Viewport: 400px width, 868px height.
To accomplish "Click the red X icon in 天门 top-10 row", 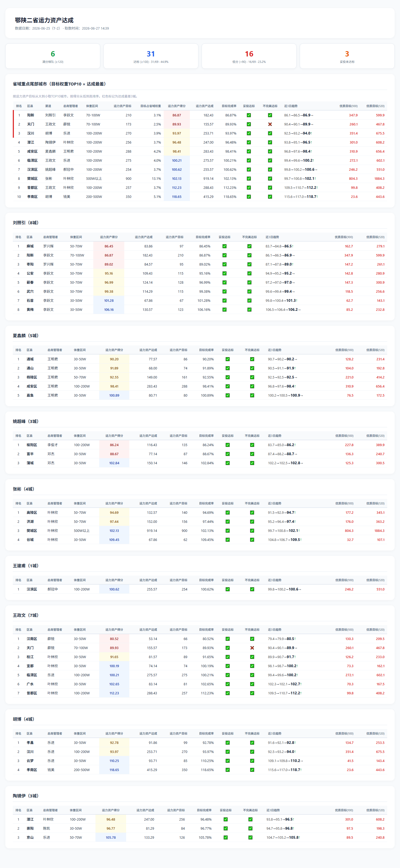I will (x=270, y=124).
